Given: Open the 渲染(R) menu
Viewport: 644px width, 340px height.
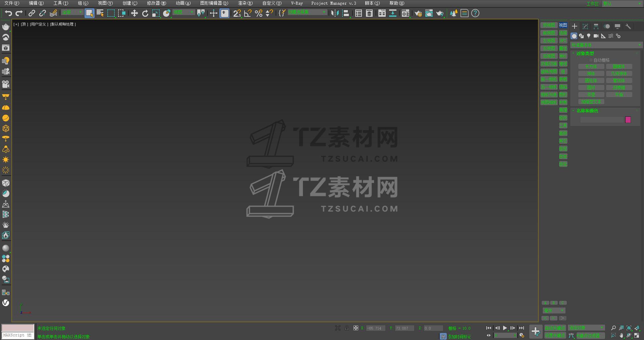Looking at the screenshot, I should pyautogui.click(x=245, y=3).
